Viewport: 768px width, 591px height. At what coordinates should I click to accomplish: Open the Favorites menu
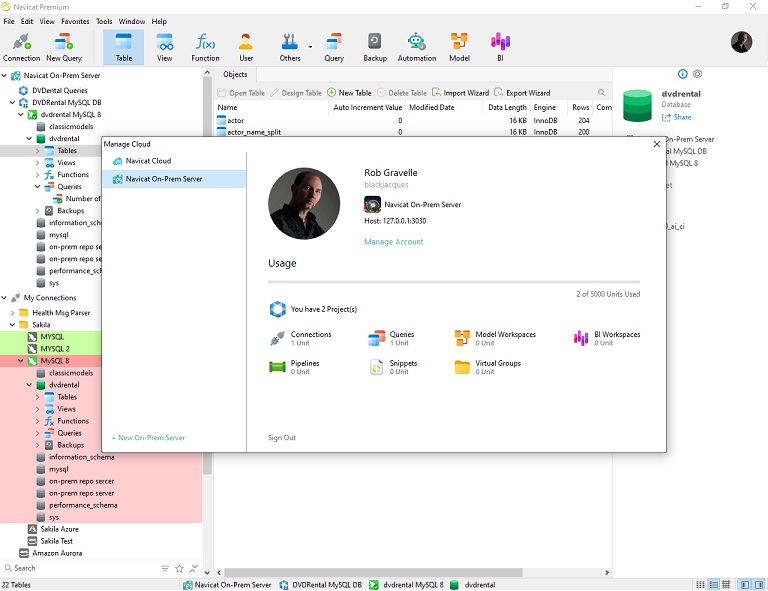click(75, 22)
